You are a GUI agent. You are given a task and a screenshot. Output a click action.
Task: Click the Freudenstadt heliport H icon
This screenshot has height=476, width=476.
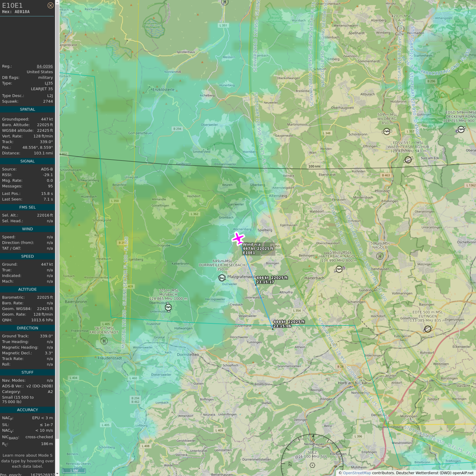104,341
